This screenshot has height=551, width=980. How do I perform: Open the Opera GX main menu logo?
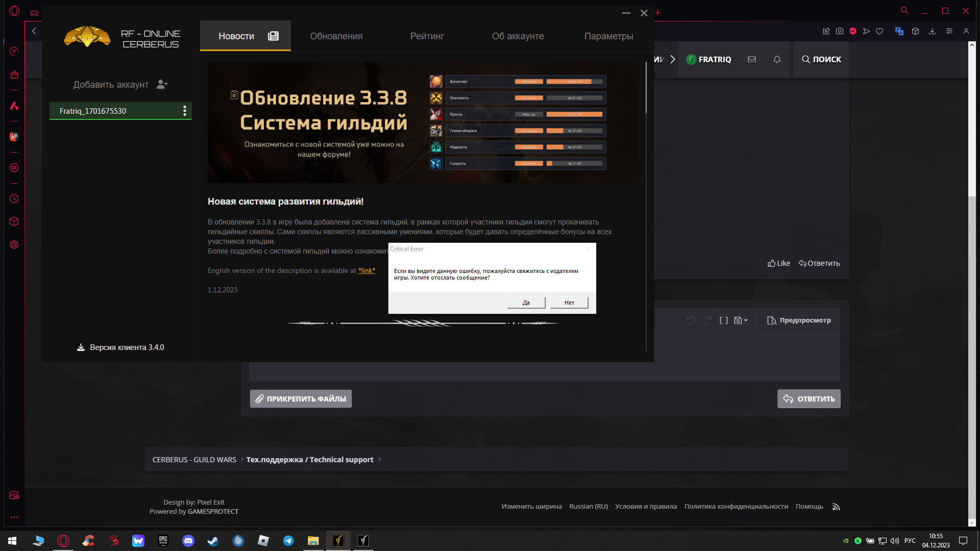(x=14, y=11)
